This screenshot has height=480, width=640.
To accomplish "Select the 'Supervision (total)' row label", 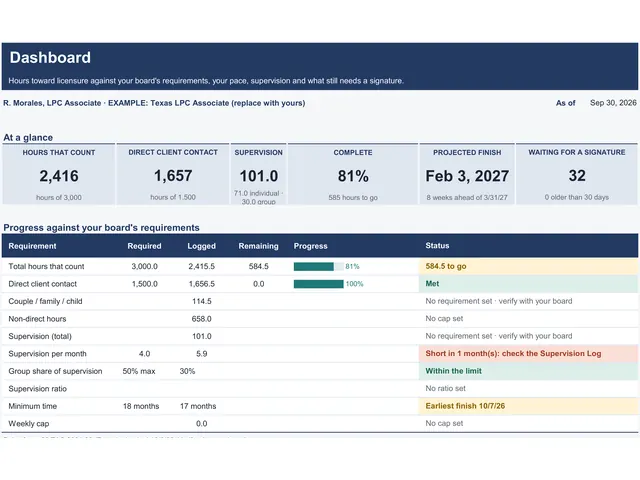I will (40, 336).
